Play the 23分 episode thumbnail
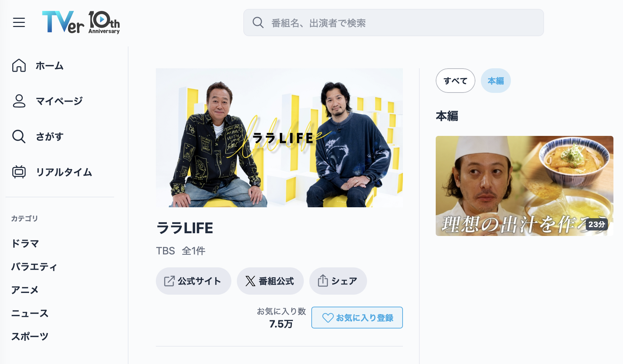The height and width of the screenshot is (364, 623). click(x=524, y=186)
